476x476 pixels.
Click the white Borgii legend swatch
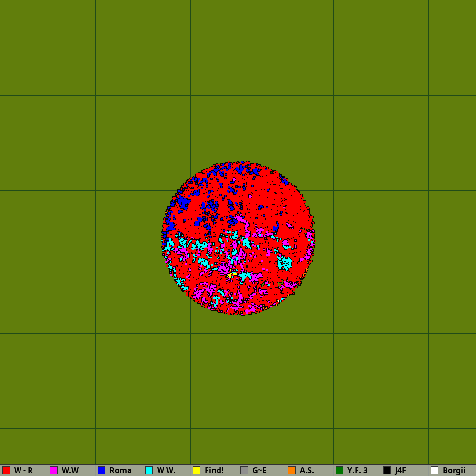click(435, 470)
